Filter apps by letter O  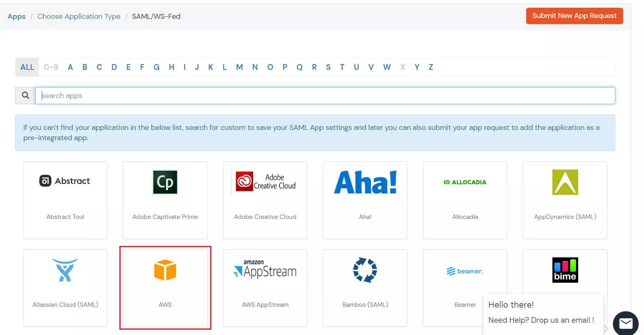(270, 67)
